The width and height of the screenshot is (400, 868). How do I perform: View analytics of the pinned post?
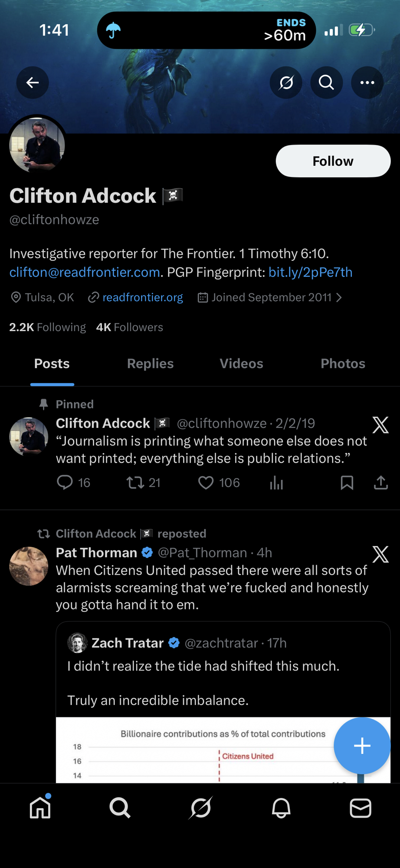[276, 483]
